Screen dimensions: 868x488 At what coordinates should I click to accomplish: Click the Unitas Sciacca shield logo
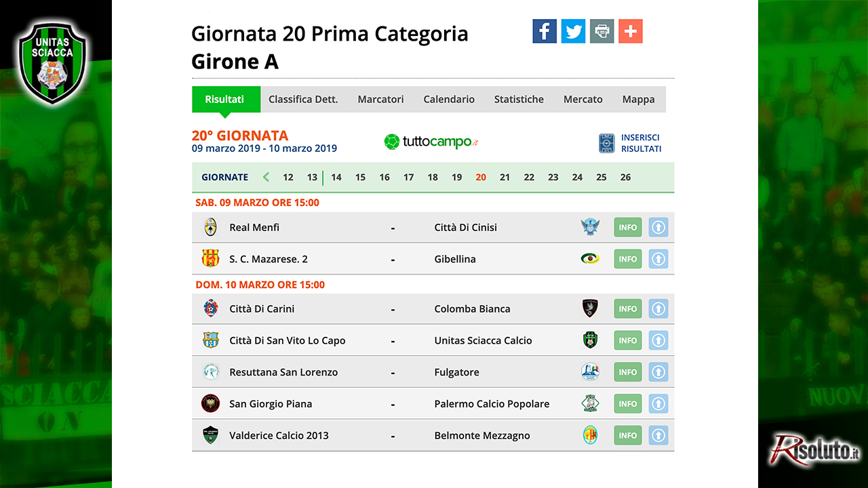[52, 63]
